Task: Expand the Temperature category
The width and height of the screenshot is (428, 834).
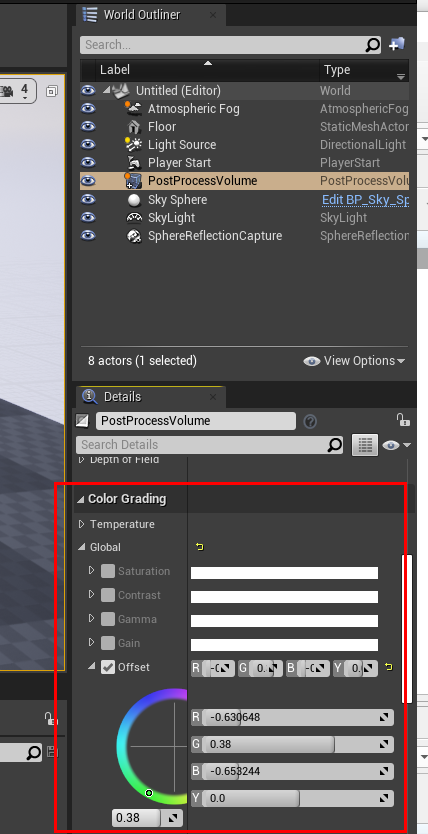Action: [x=81, y=524]
